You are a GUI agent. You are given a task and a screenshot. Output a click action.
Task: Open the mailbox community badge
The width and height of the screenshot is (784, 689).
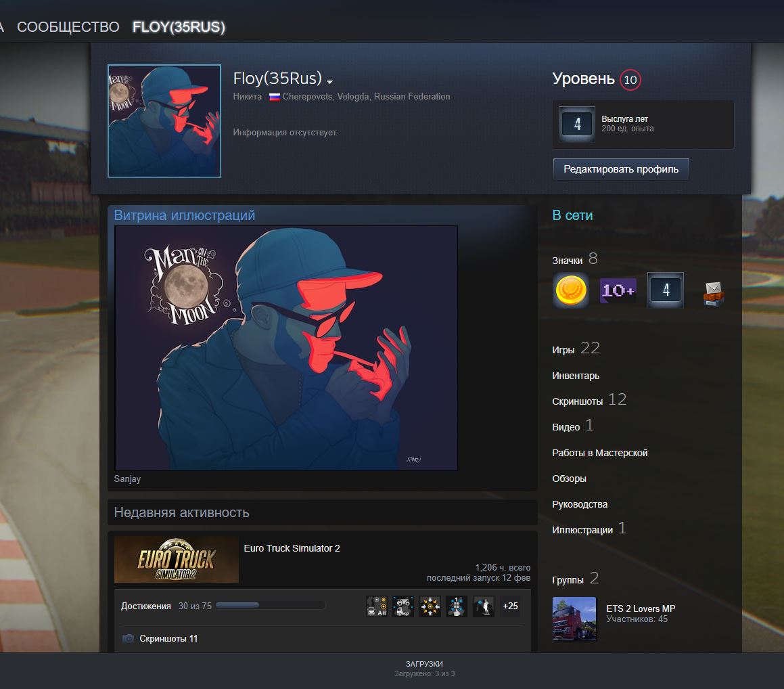[714, 294]
